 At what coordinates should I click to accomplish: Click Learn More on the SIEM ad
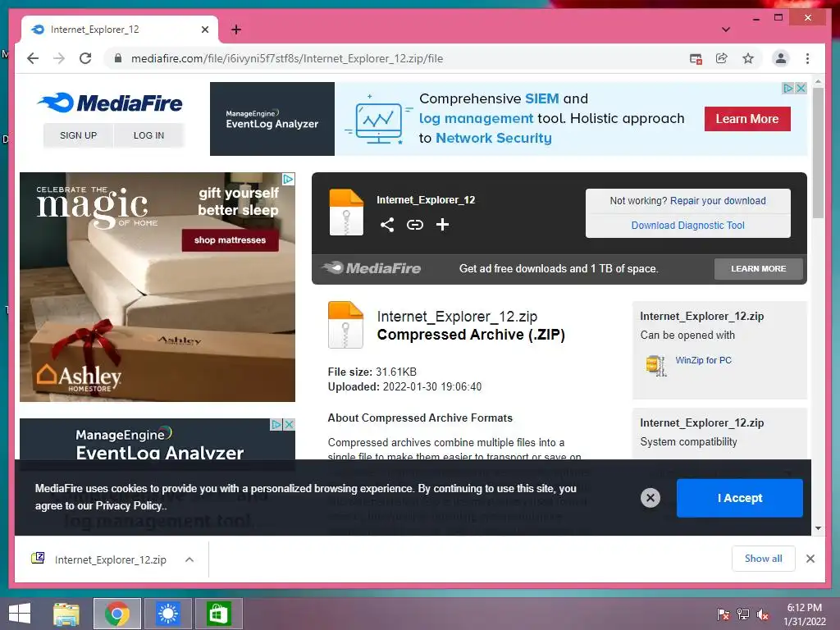[747, 119]
